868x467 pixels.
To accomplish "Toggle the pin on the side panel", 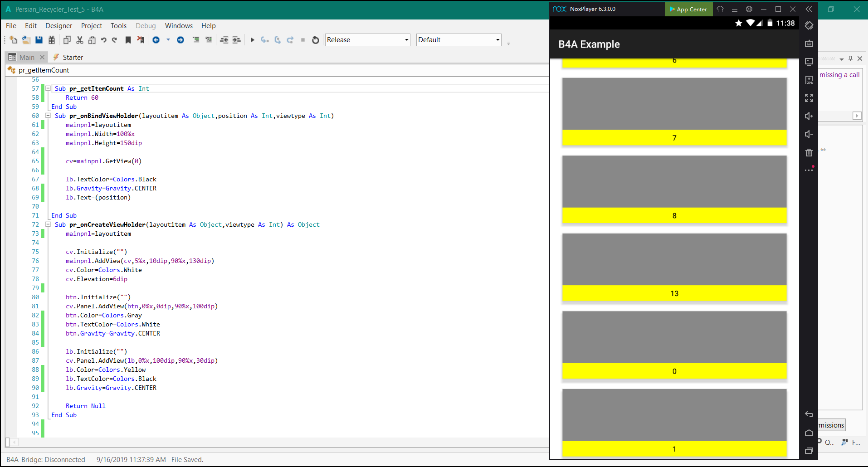I will pos(850,58).
